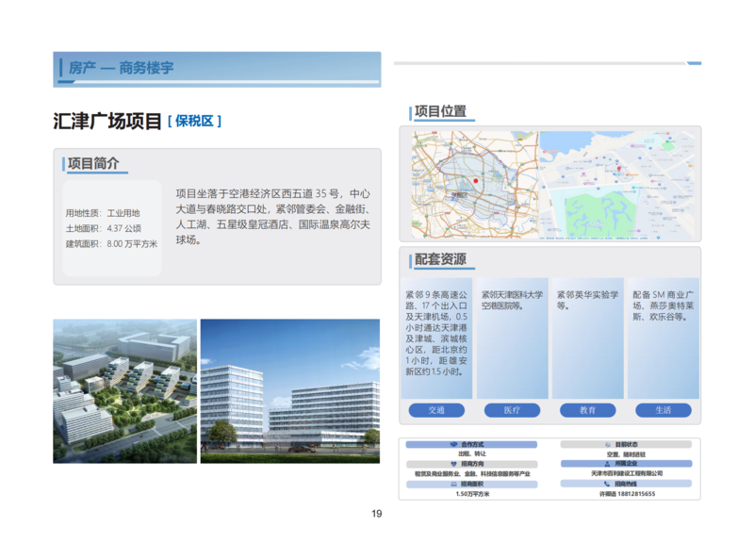Click the 空置, 随时进驻 status value
The image size is (754, 560).
(x=626, y=454)
